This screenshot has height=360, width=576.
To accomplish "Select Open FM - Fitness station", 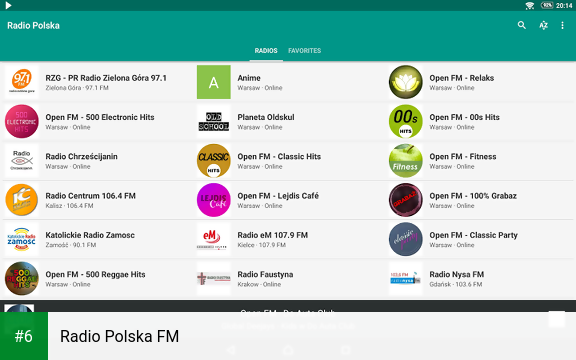I will click(463, 156).
